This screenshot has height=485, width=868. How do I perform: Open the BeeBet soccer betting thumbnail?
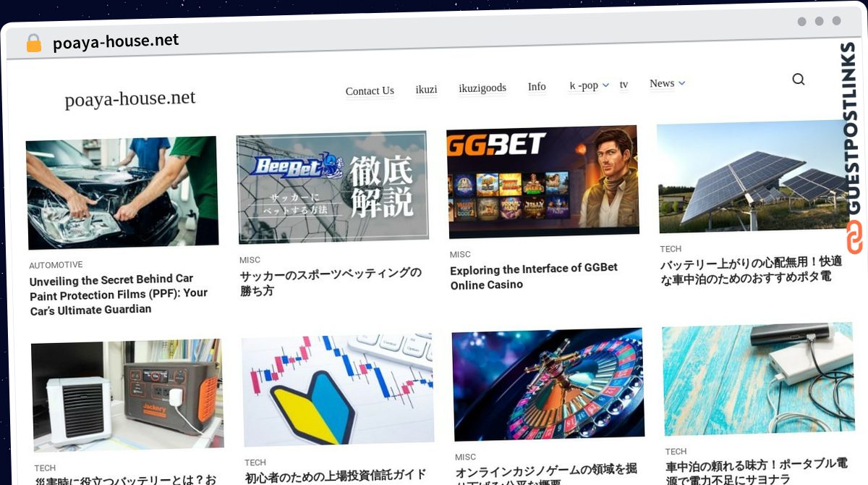[332, 187]
